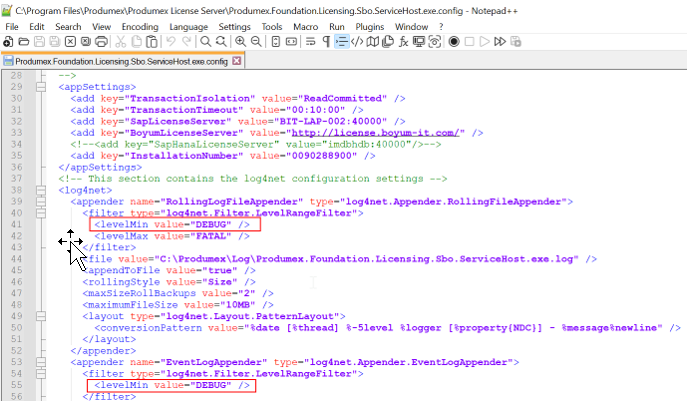Run the macro multiple times
This screenshot has height=404, width=687.
pyautogui.click(x=500, y=42)
